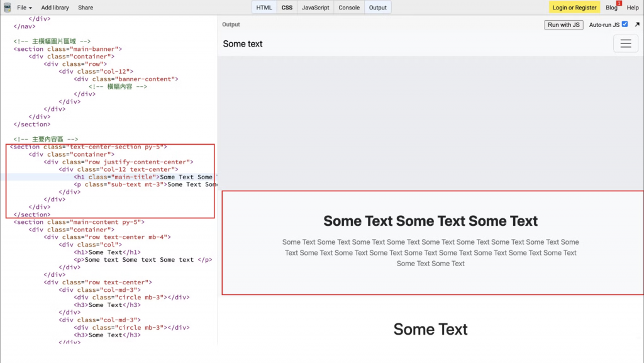Click the div class="col" code line
Screen dimensions: 644x363
pyautogui.click(x=90, y=244)
